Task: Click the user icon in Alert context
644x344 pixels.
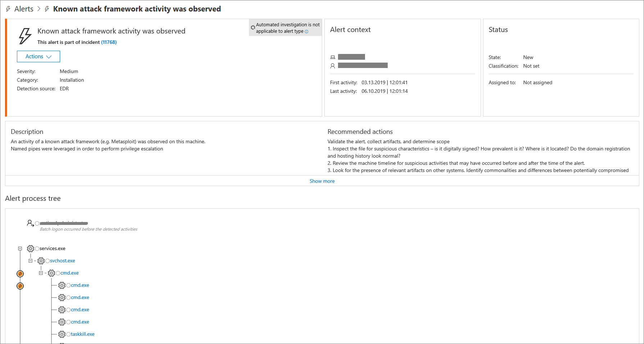Action: (x=333, y=66)
